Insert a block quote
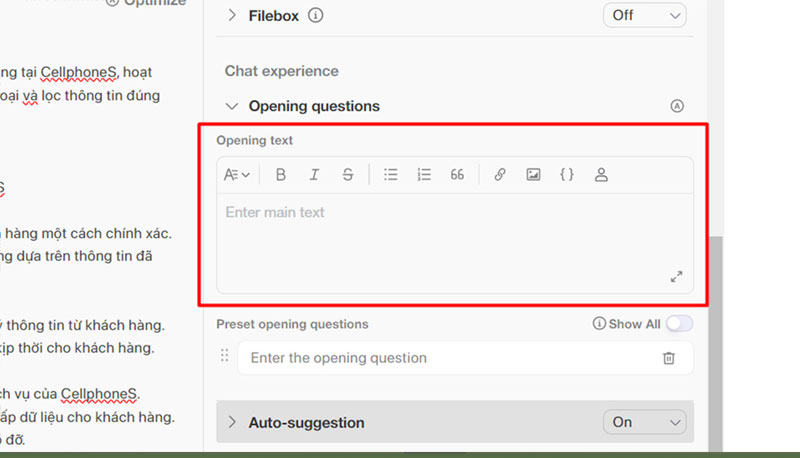 coord(457,175)
